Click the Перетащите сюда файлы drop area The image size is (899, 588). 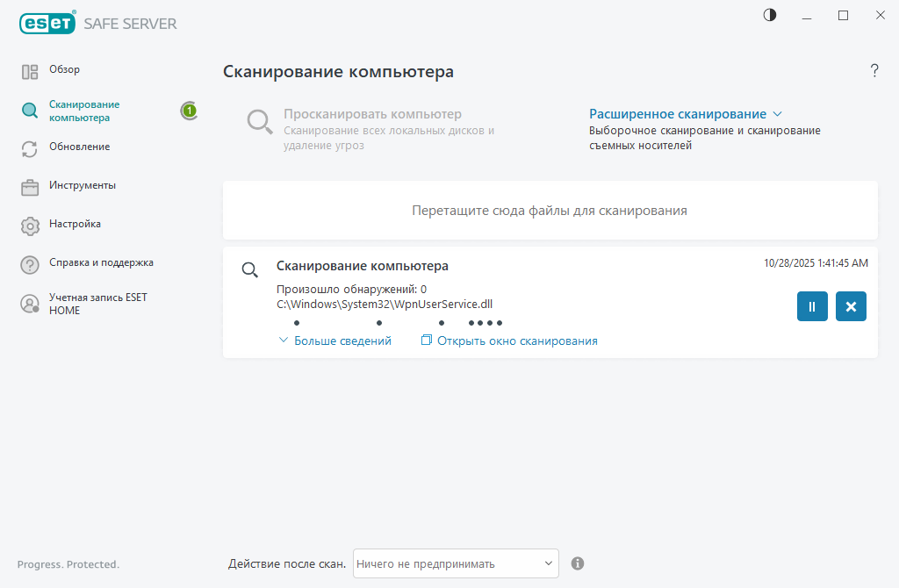[550, 210]
